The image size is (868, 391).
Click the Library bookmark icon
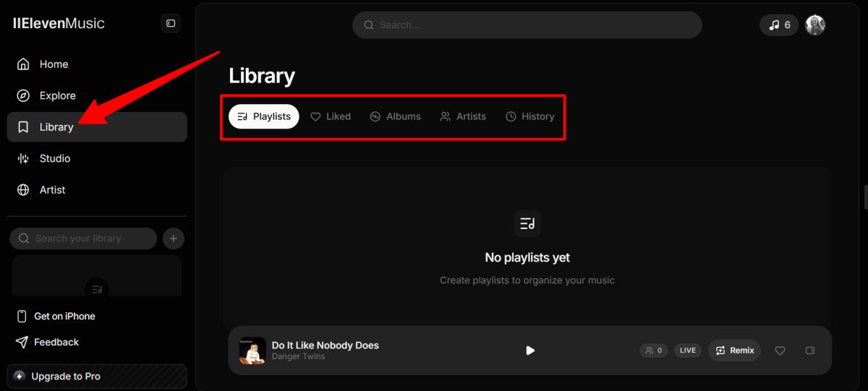tap(23, 127)
